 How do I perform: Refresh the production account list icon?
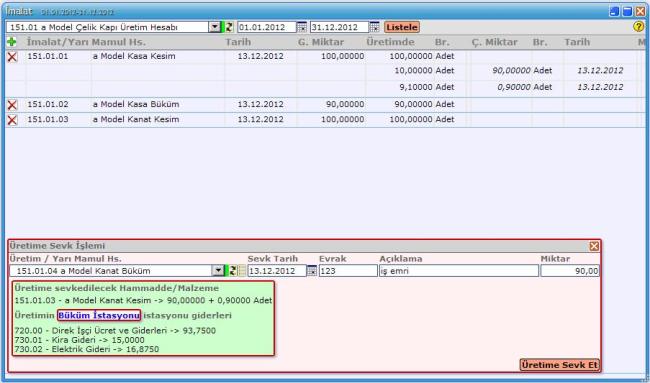click(x=229, y=27)
